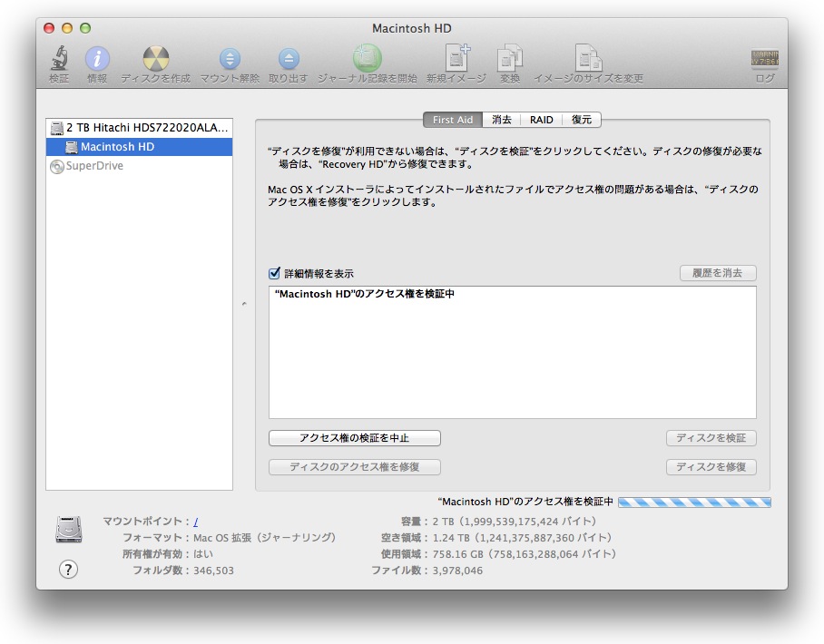The width and height of the screenshot is (824, 644).
Task: Switch to the 消去 tab
Action: tap(501, 120)
